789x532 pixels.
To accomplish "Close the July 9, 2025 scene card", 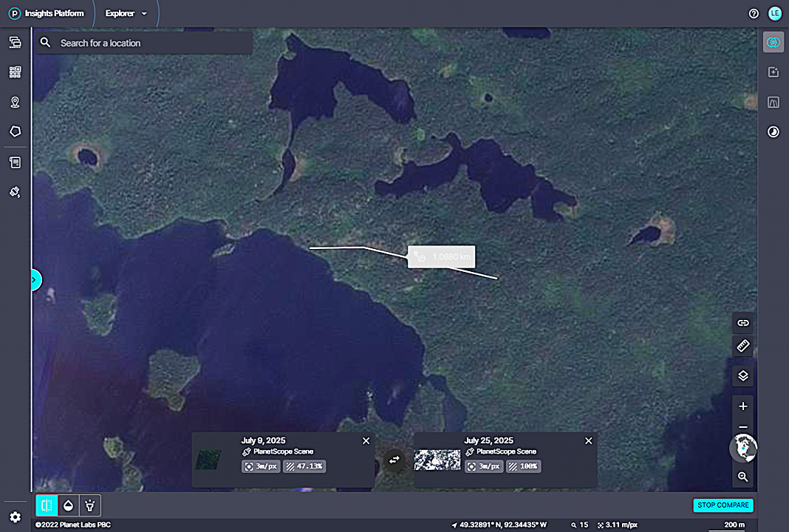I will 366,440.
